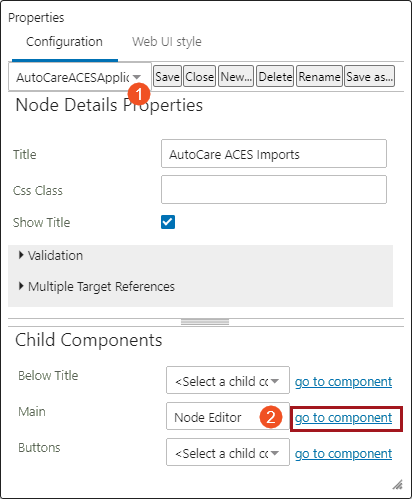The height and width of the screenshot is (499, 412).
Task: Follow go to component link for Main
Action: [343, 418]
